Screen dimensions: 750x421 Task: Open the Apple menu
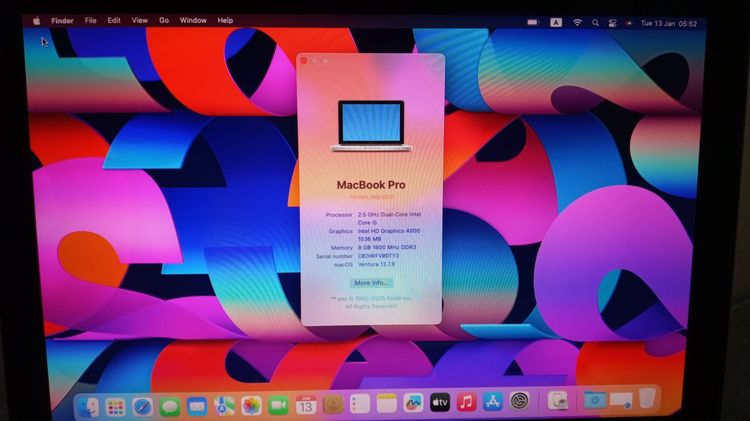click(x=37, y=21)
